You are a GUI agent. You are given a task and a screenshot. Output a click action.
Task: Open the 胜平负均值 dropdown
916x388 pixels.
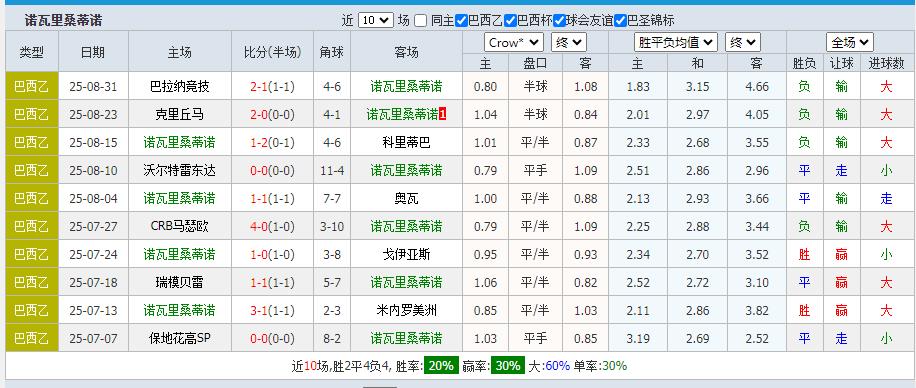pos(675,43)
